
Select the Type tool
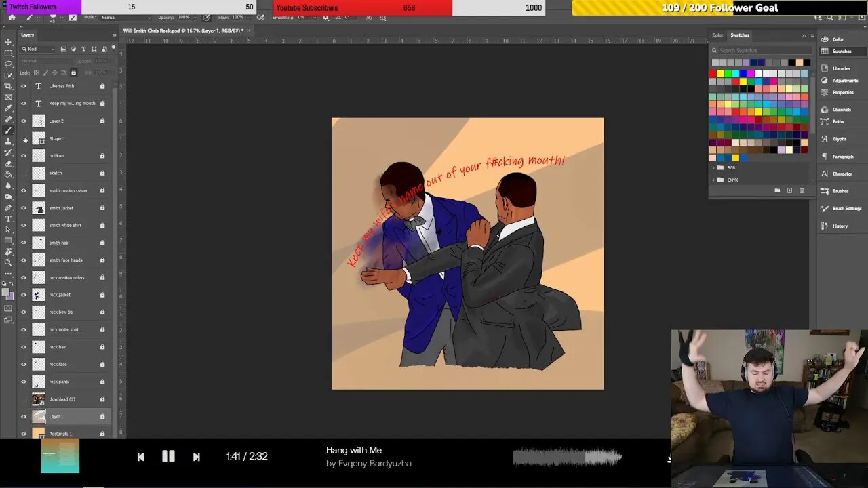8,218
